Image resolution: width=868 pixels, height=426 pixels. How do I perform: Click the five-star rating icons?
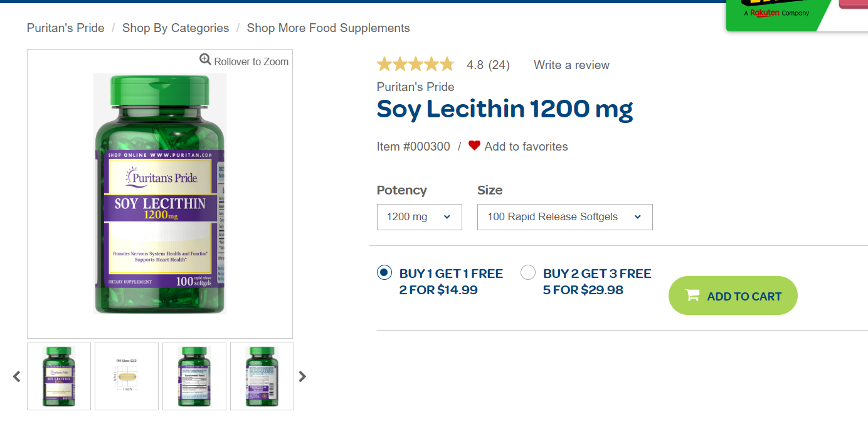tap(415, 65)
